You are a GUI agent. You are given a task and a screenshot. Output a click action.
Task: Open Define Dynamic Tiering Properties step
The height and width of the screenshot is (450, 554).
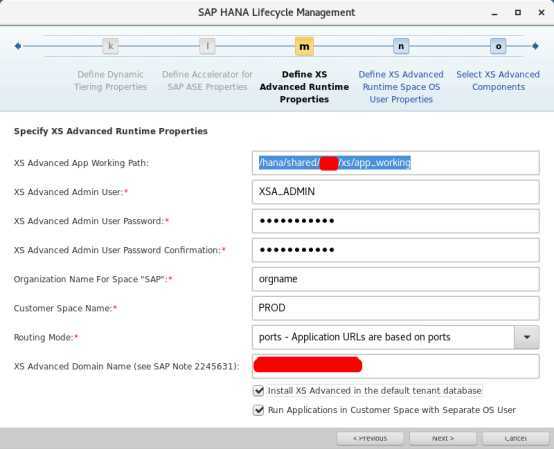coord(110,81)
